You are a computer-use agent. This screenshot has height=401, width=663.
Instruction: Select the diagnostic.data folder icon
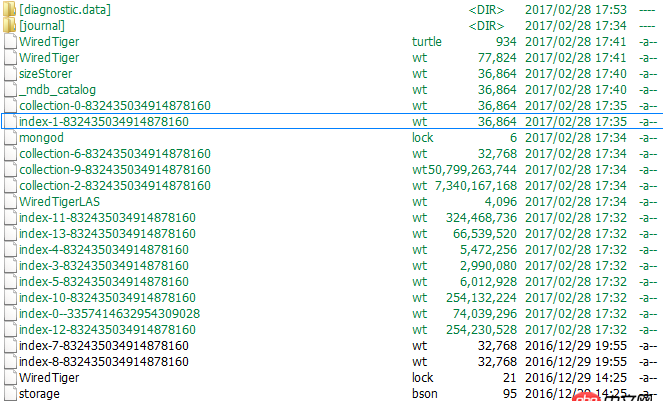click(x=9, y=9)
